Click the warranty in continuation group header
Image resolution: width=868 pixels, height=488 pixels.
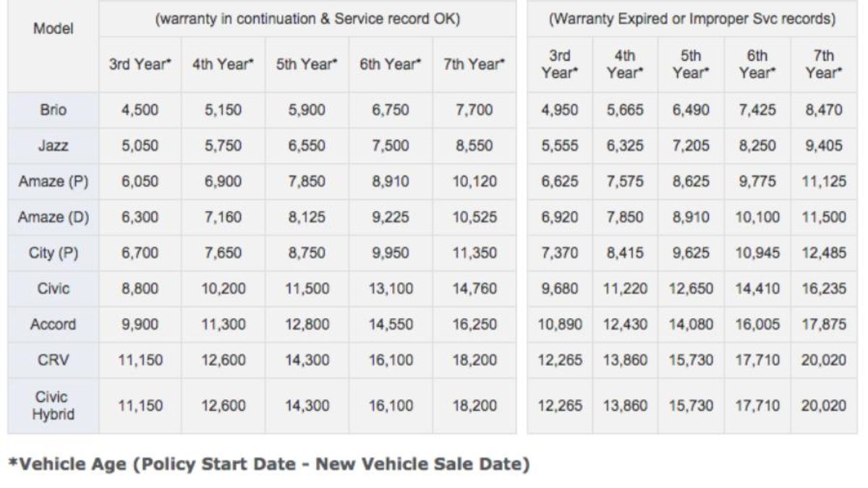[307, 20]
